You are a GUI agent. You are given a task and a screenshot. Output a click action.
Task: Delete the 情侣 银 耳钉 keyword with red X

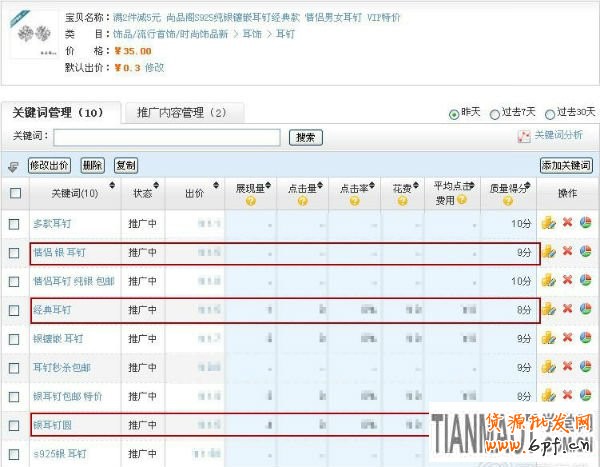point(567,252)
